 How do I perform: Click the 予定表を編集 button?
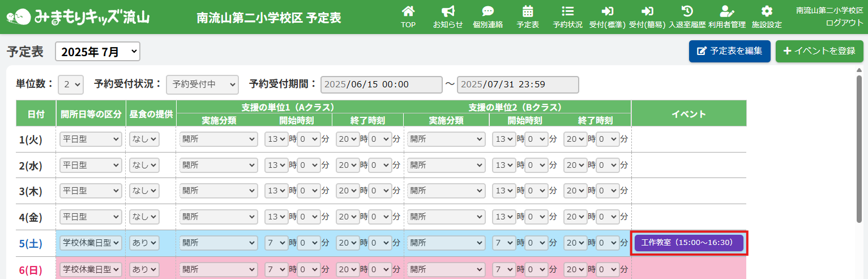click(729, 51)
